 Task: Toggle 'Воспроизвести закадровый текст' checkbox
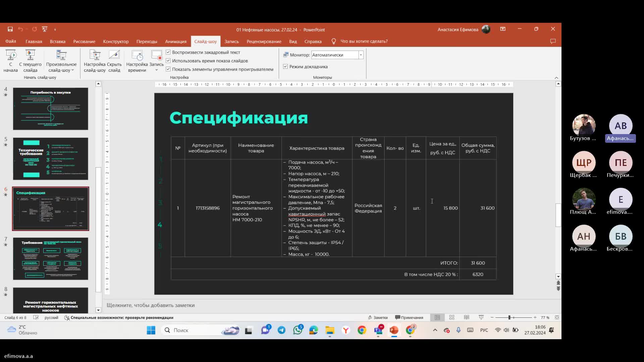[168, 52]
